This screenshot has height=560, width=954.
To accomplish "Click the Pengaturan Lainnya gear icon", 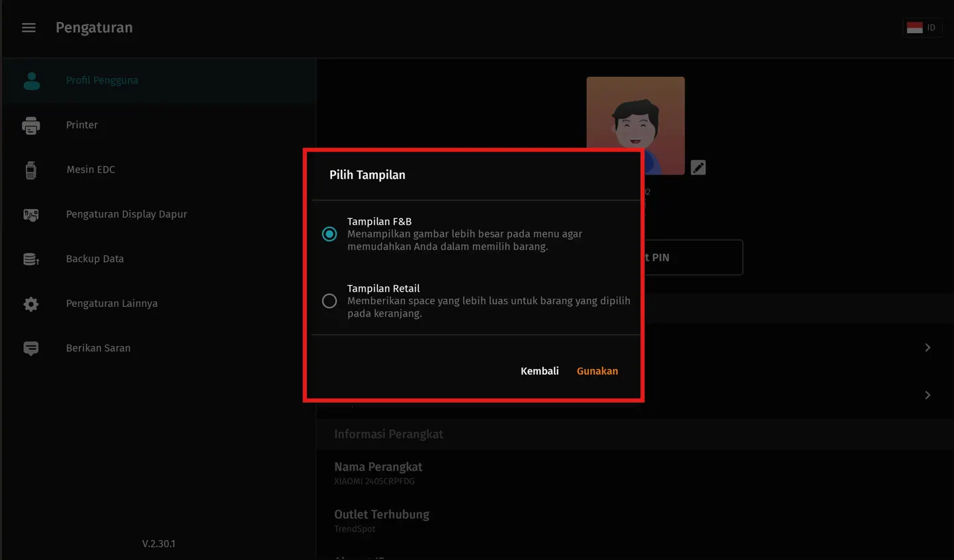I will point(31,304).
